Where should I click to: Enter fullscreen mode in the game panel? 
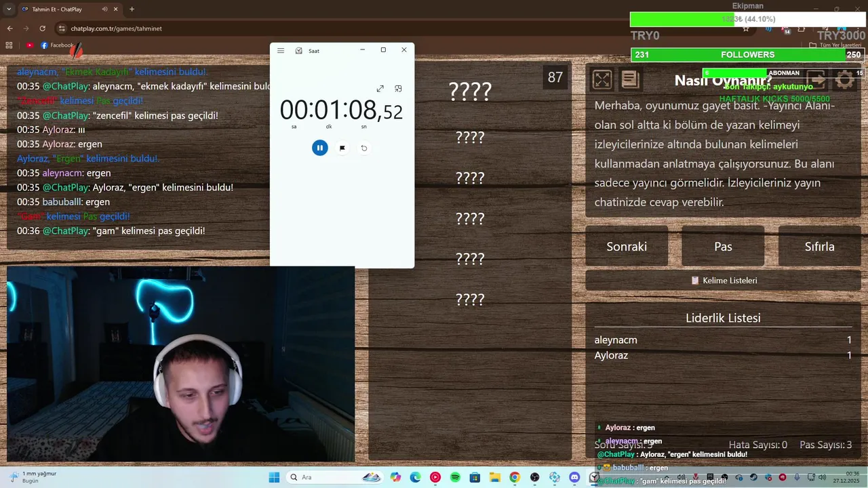click(x=602, y=80)
